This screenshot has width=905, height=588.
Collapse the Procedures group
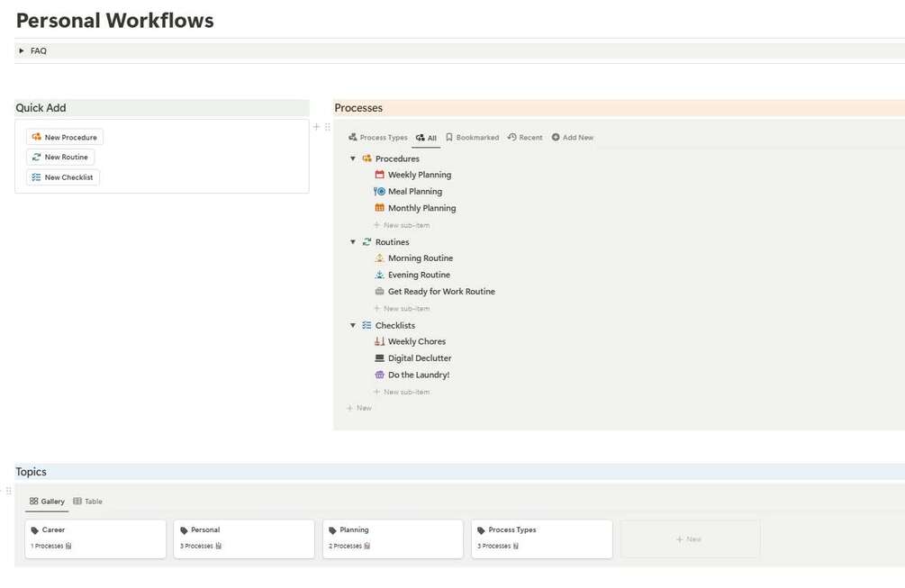(x=353, y=158)
